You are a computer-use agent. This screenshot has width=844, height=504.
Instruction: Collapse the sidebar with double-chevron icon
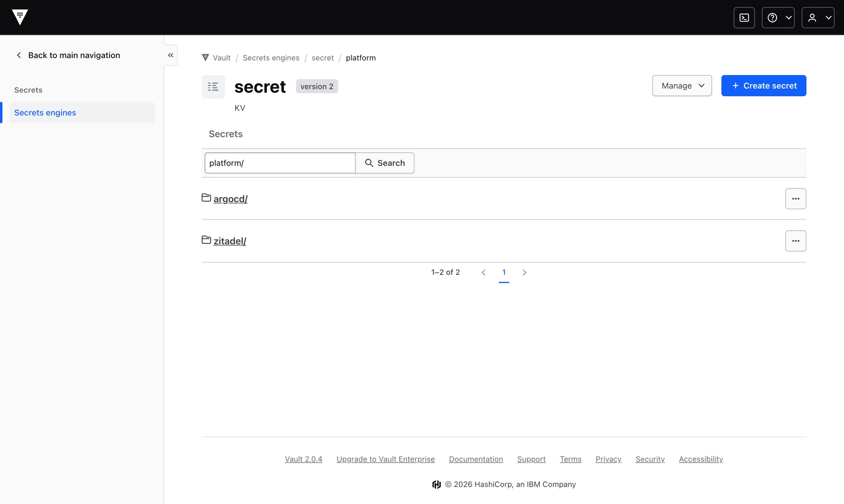pos(171,55)
